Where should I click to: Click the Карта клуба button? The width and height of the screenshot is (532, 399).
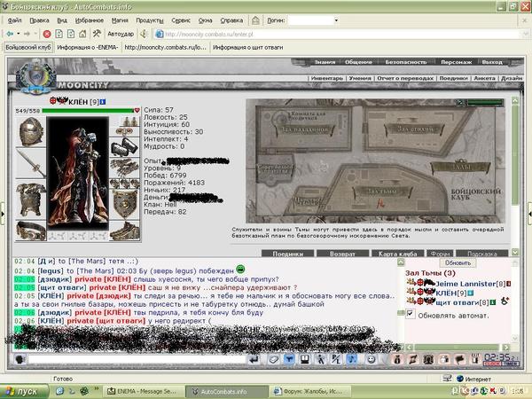(x=397, y=254)
